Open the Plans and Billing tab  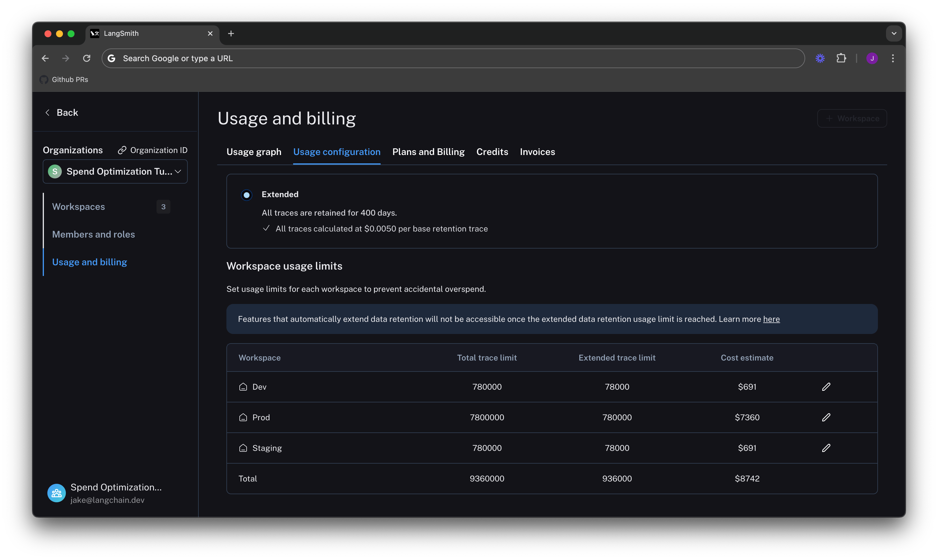click(428, 152)
